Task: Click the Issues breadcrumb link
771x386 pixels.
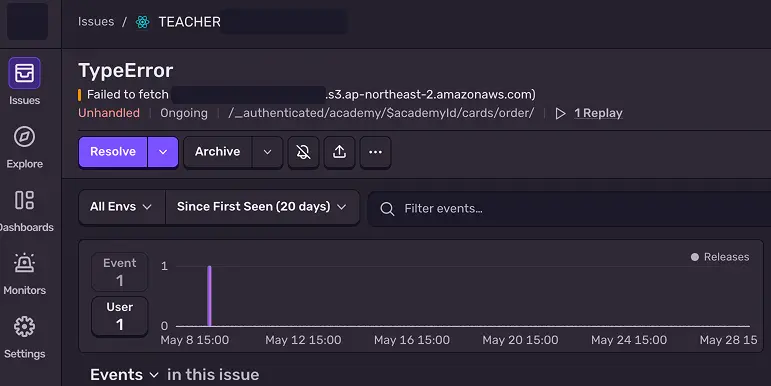Action: click(x=96, y=22)
